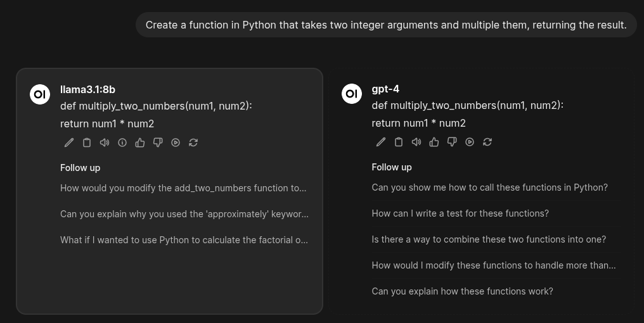Play gpt-4 response with speaker icon
Image resolution: width=644 pixels, height=323 pixels.
(x=416, y=142)
